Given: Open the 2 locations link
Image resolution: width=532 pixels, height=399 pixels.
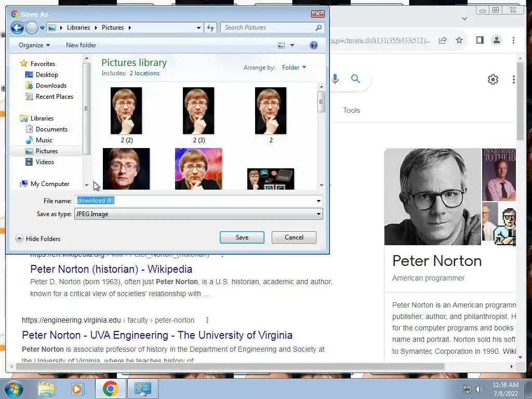Looking at the screenshot, I should click(x=144, y=73).
